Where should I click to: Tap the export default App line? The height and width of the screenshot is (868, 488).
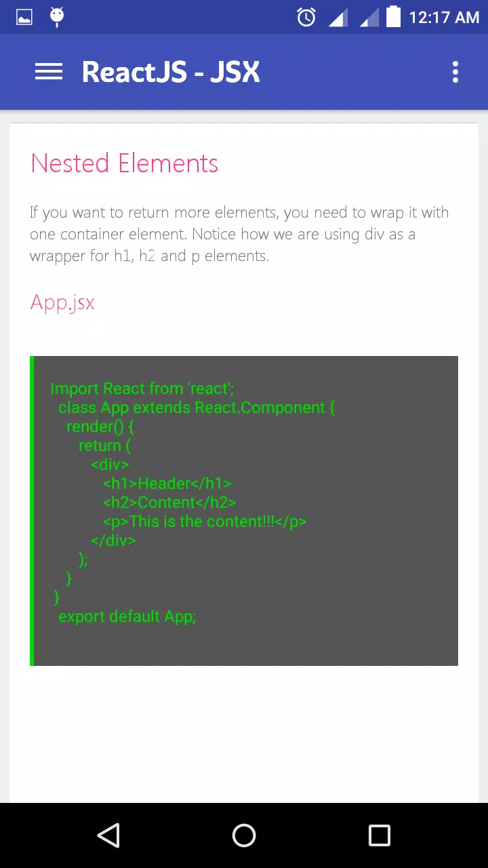(127, 616)
